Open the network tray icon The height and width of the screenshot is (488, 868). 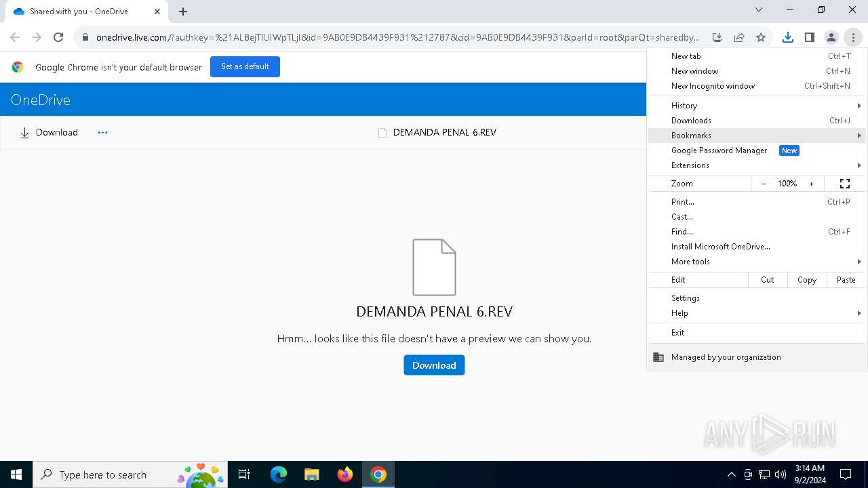point(764,474)
